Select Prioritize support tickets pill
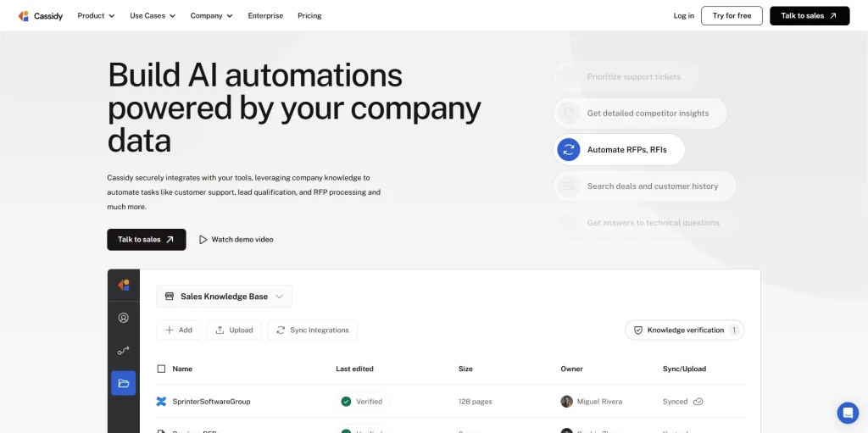Viewport: 868px width, 433px height. pos(626,77)
